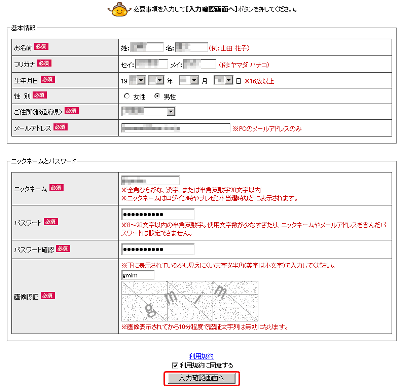Click the 入力確認画面へ confirmation button
Image resolution: width=400 pixels, height=386 pixels.
pyautogui.click(x=202, y=378)
